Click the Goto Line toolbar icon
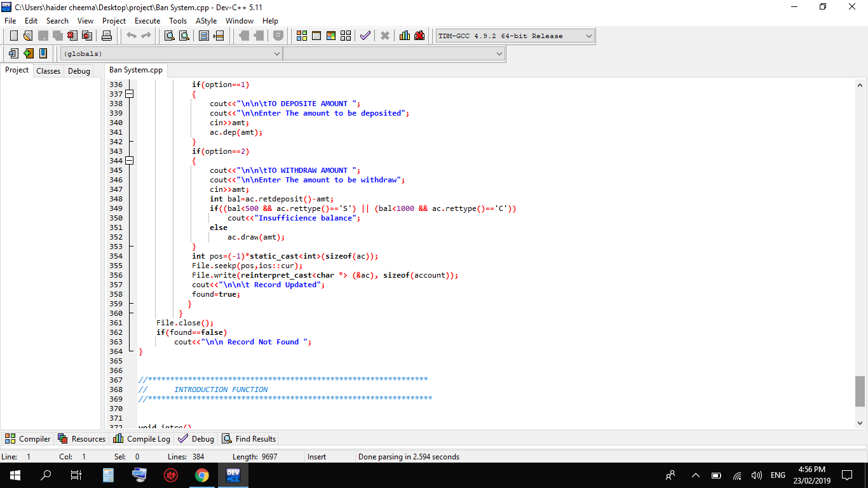This screenshot has width=868, height=488. click(x=219, y=36)
